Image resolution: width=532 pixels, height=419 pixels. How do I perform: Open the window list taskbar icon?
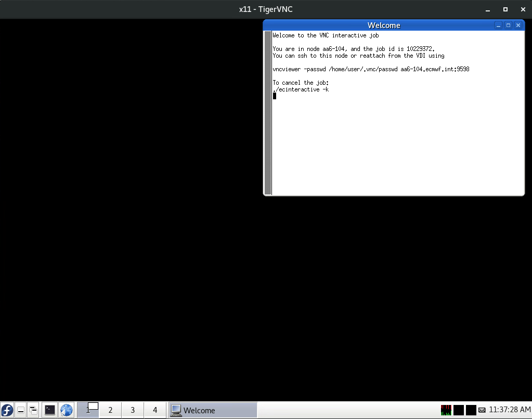click(x=33, y=410)
